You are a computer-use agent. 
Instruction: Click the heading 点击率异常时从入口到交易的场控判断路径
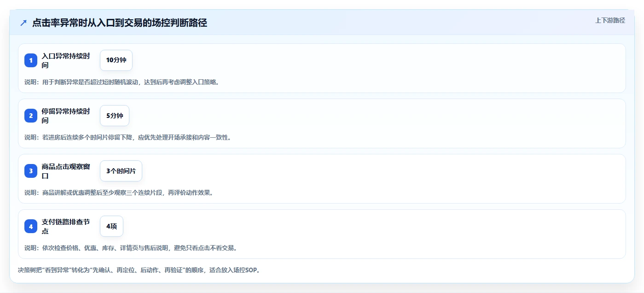click(120, 23)
